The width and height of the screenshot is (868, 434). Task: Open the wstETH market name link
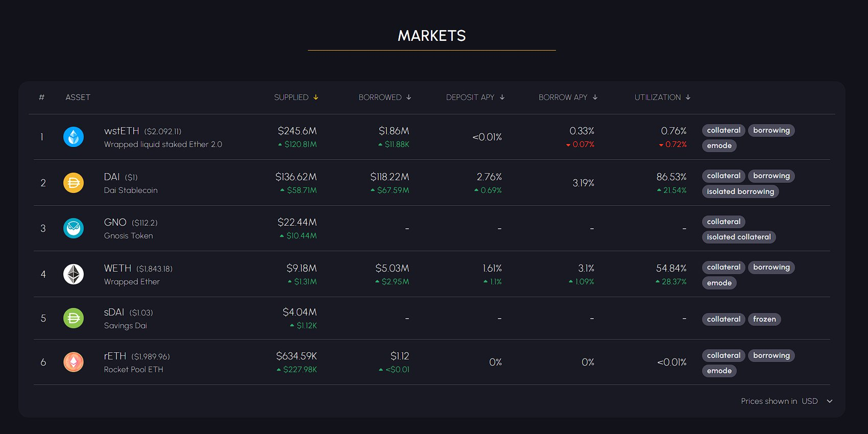pyautogui.click(x=122, y=131)
